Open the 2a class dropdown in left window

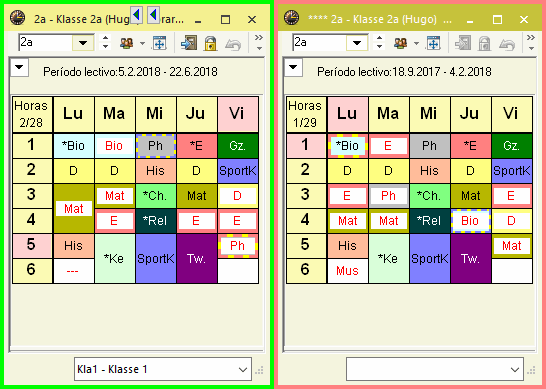pyautogui.click(x=83, y=42)
